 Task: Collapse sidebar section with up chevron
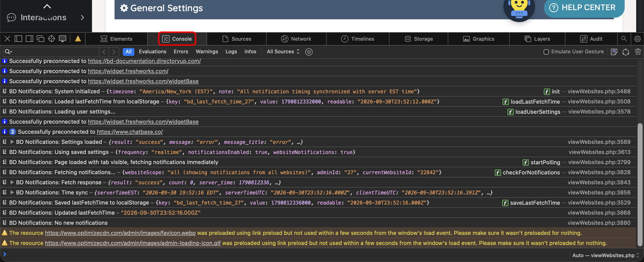tap(47, 6)
